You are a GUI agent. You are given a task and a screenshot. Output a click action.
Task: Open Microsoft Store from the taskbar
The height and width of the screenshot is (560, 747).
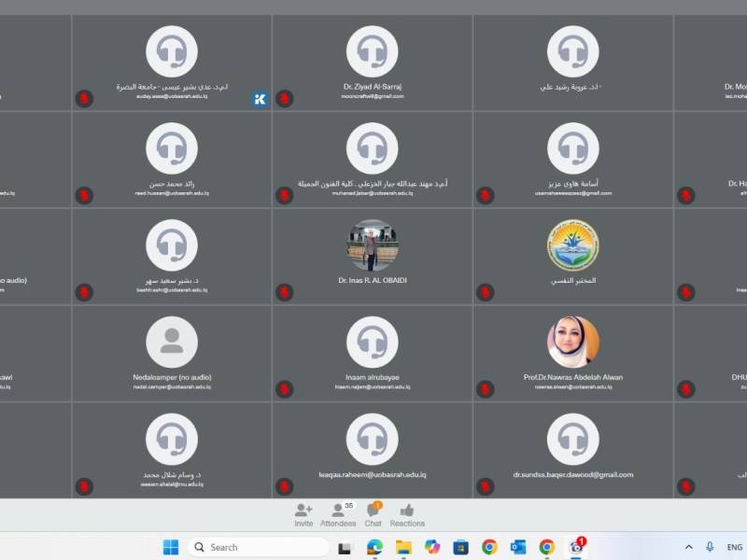(x=460, y=547)
